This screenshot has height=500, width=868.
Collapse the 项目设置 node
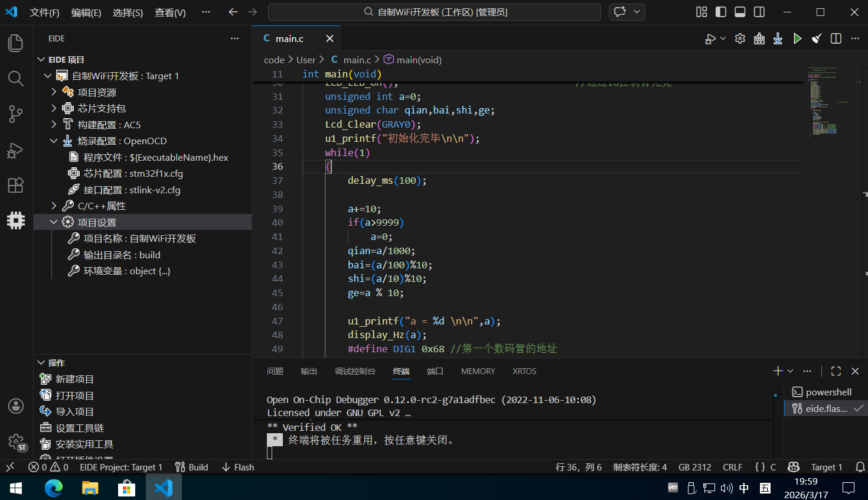[54, 222]
